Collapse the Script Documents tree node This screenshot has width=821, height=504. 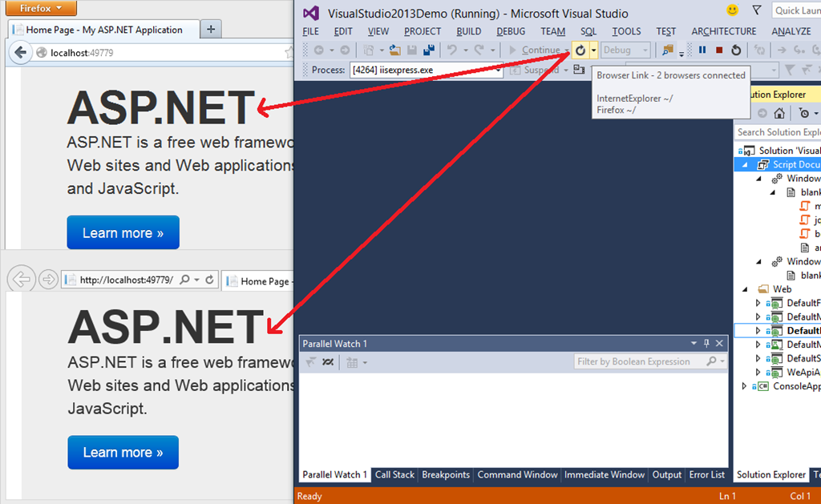click(744, 163)
